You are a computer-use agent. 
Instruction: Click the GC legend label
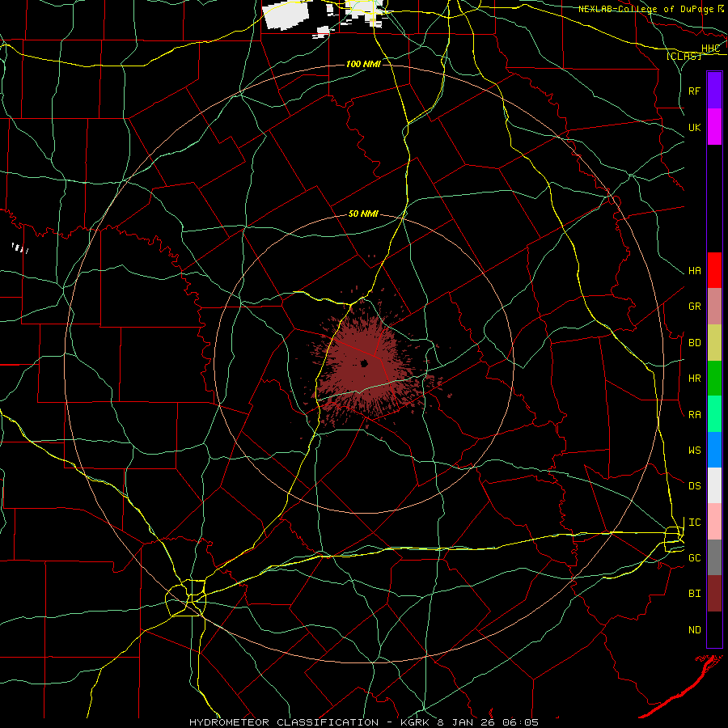click(x=694, y=558)
